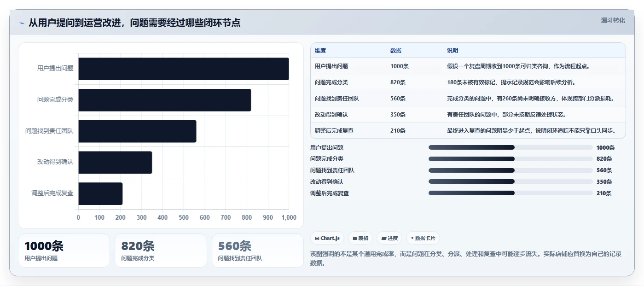
Task: Click 问题完成分类 in the table's 维度 column
Action: (331, 82)
